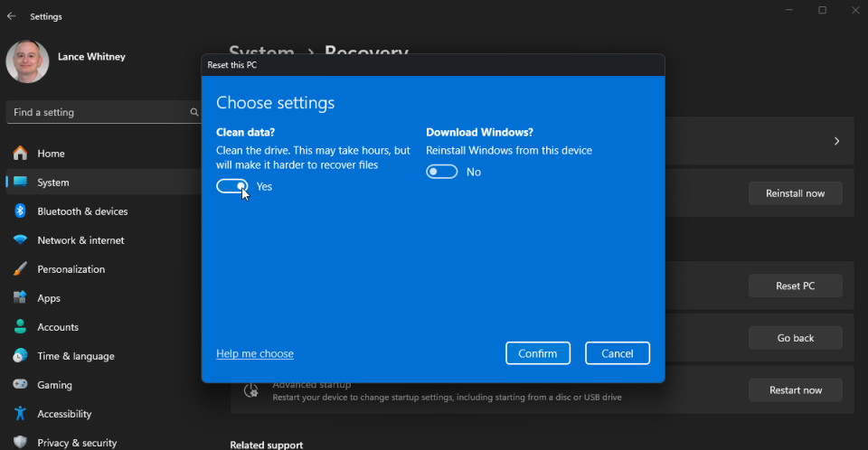Enable the Download Windows toggle
868x450 pixels.
click(x=442, y=172)
